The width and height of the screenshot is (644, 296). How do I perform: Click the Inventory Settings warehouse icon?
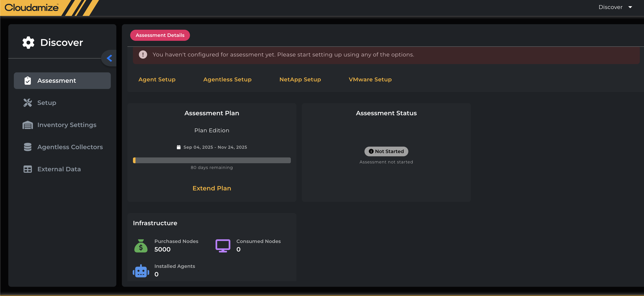(27, 125)
